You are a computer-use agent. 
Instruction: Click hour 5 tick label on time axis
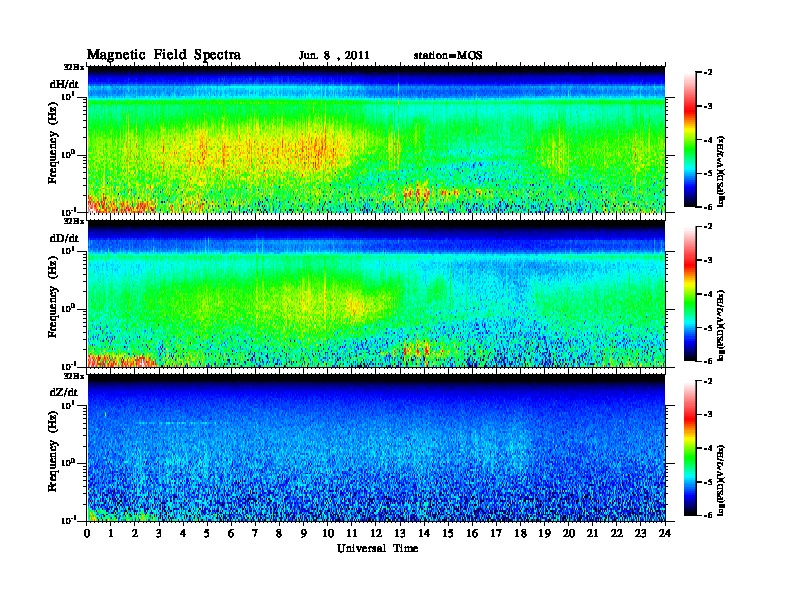tap(207, 534)
